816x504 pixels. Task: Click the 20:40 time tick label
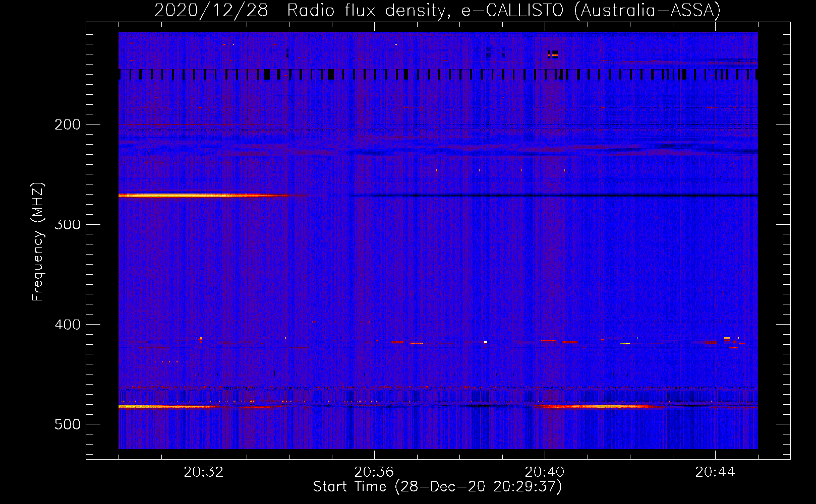545,472
